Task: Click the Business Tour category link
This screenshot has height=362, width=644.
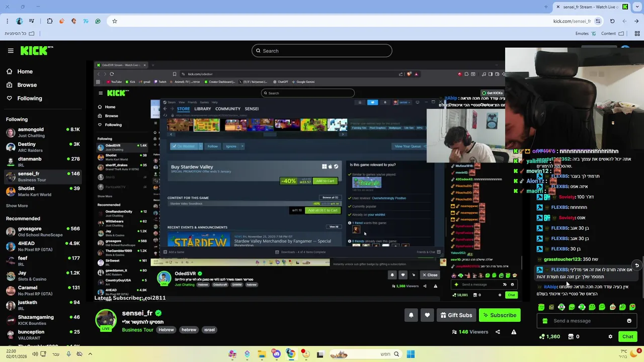Action: (x=137, y=330)
